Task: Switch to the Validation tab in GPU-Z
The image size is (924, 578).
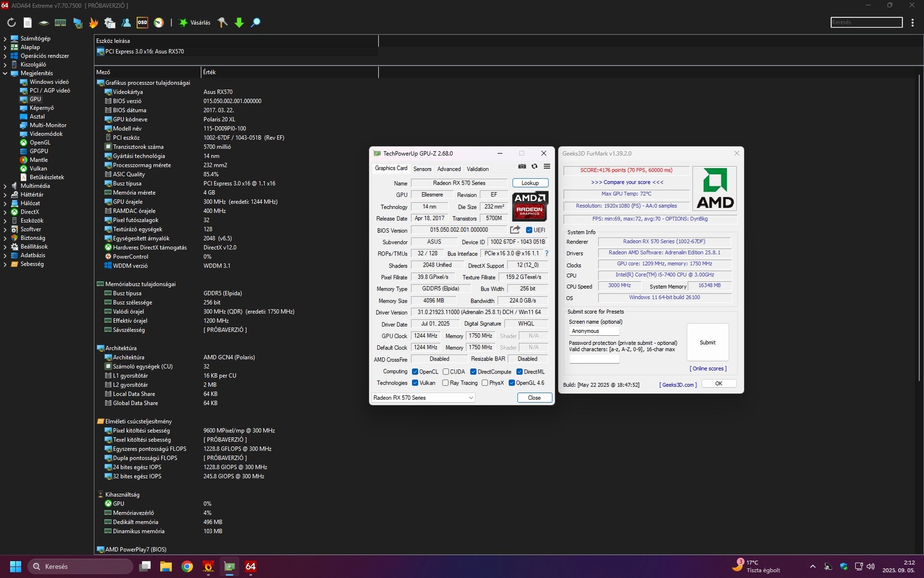Action: tap(478, 169)
